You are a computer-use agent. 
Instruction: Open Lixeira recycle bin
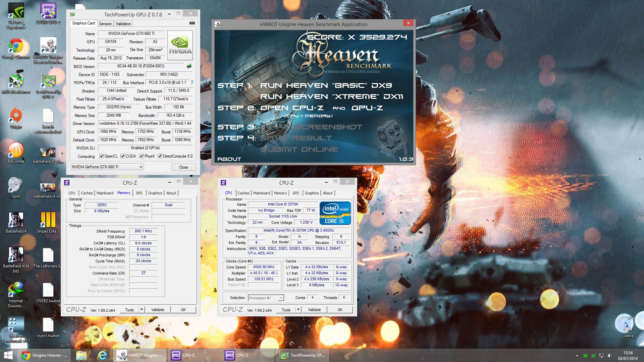pos(628,327)
